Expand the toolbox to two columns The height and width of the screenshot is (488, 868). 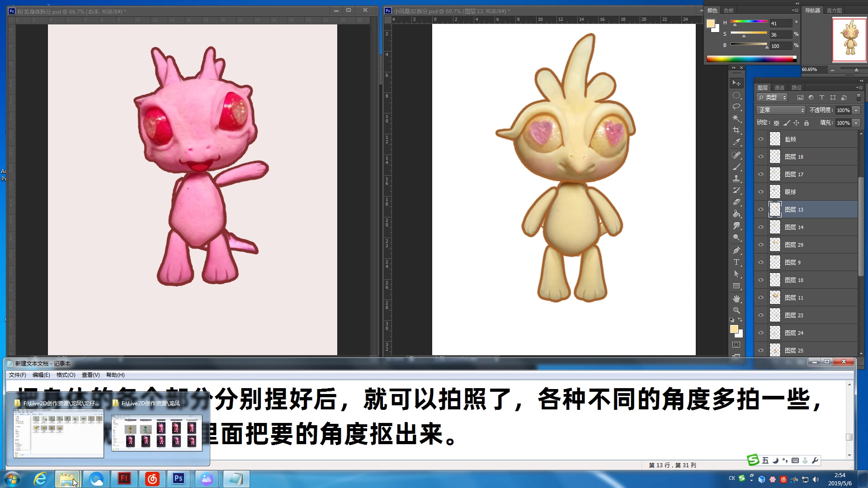[x=734, y=68]
